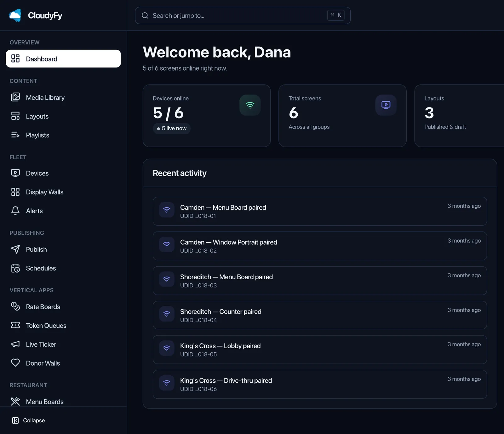Navigate to Devices in Fleet
The image size is (504, 434).
63,173
